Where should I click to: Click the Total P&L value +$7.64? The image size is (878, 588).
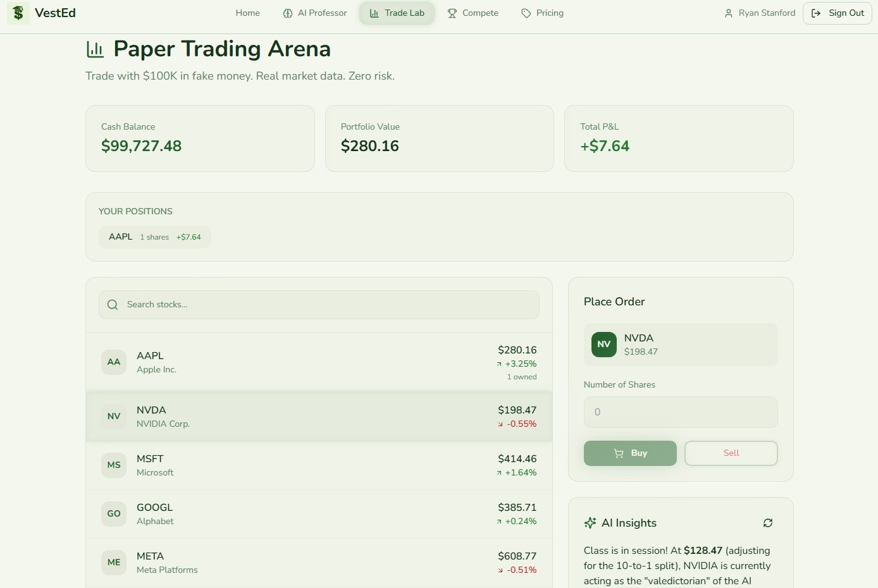(605, 146)
